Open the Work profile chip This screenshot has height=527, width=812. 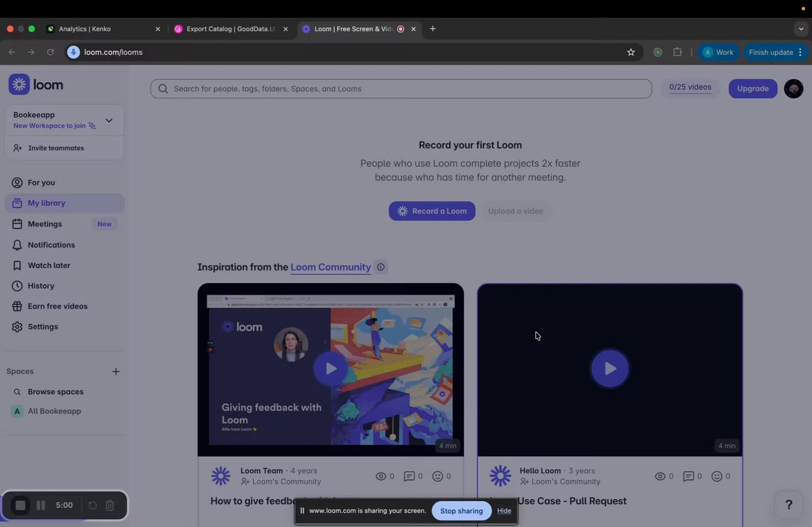click(719, 53)
